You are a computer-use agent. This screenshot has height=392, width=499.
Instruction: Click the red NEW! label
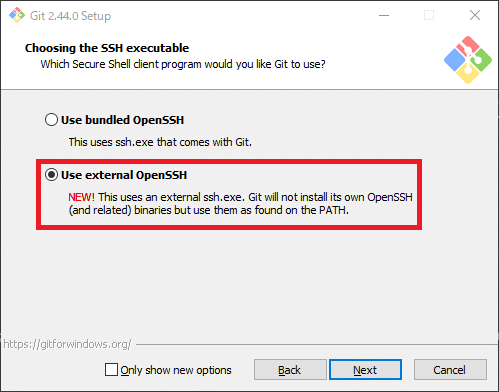pyautogui.click(x=81, y=197)
